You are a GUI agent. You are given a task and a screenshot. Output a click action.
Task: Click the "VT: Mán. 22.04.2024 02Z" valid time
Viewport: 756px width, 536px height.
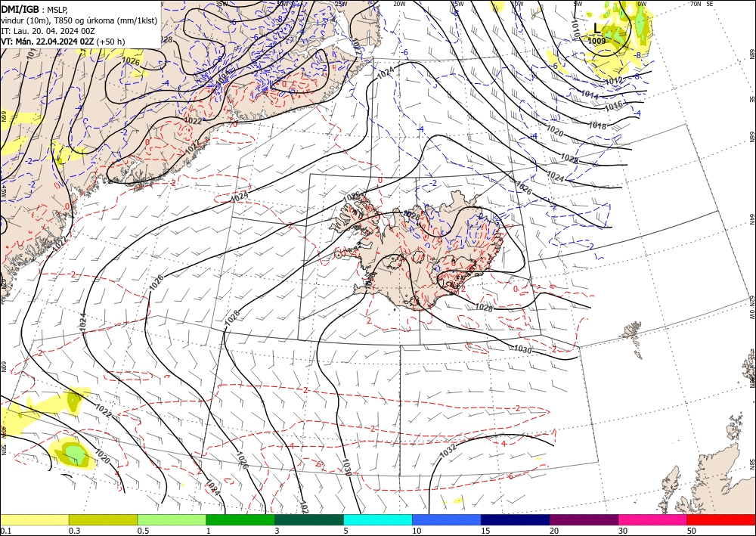47,42
